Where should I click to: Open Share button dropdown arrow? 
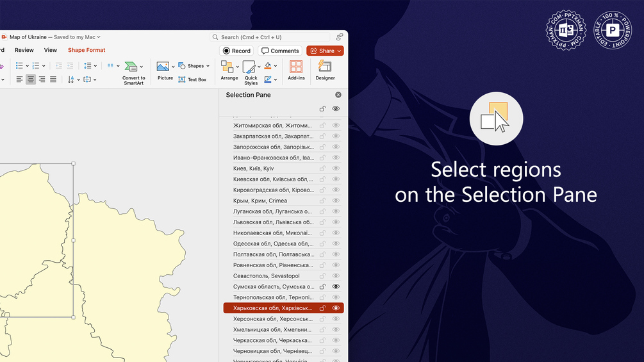339,51
